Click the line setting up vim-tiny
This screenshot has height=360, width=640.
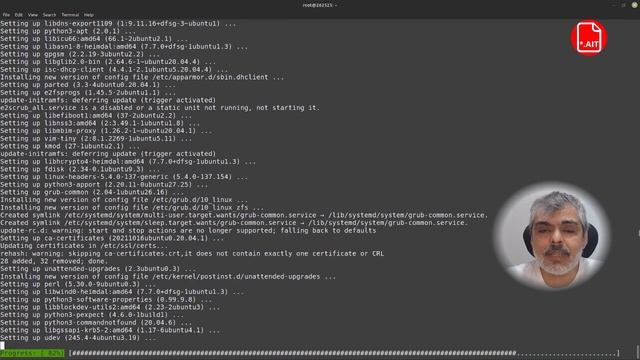[96, 138]
